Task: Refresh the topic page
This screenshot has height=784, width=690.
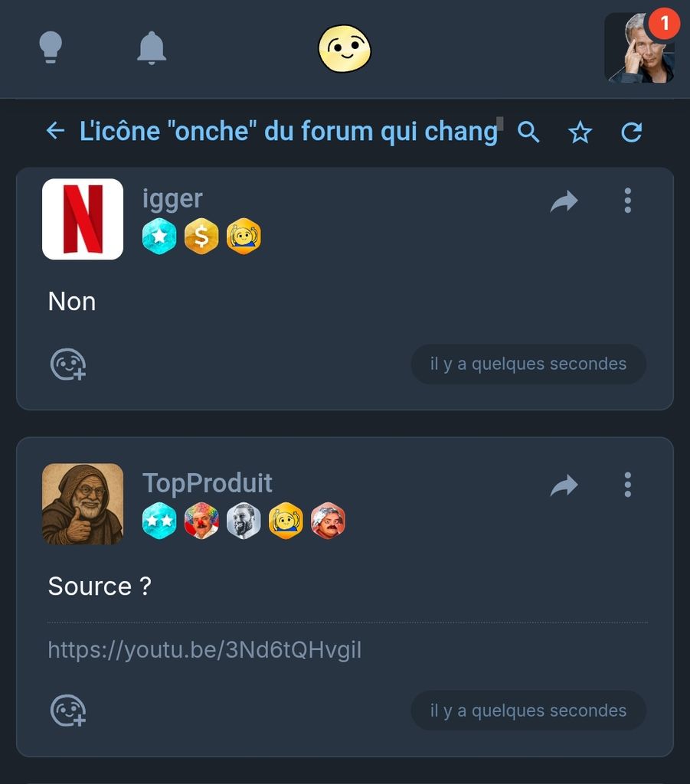Action: (631, 132)
